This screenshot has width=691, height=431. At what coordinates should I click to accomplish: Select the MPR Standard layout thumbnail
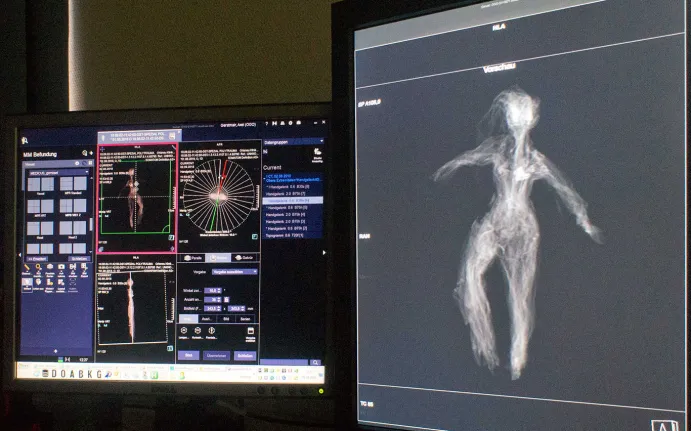[73, 184]
